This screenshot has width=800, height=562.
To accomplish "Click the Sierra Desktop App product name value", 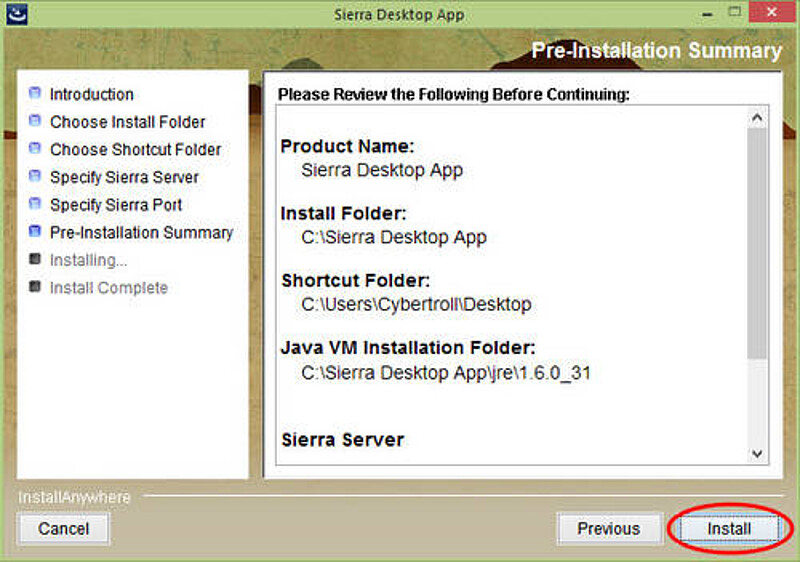I will tap(382, 170).
